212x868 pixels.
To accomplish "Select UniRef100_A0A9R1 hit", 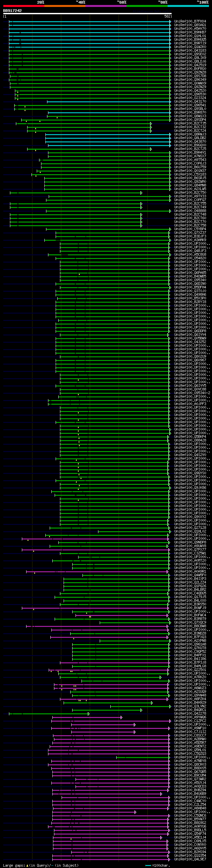I will point(190,572).
